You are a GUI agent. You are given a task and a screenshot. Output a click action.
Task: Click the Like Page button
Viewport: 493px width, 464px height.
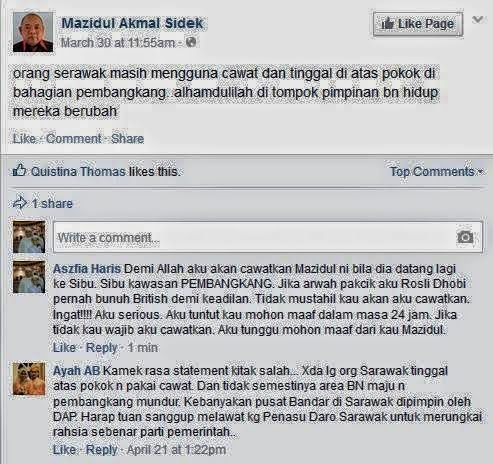coord(418,24)
